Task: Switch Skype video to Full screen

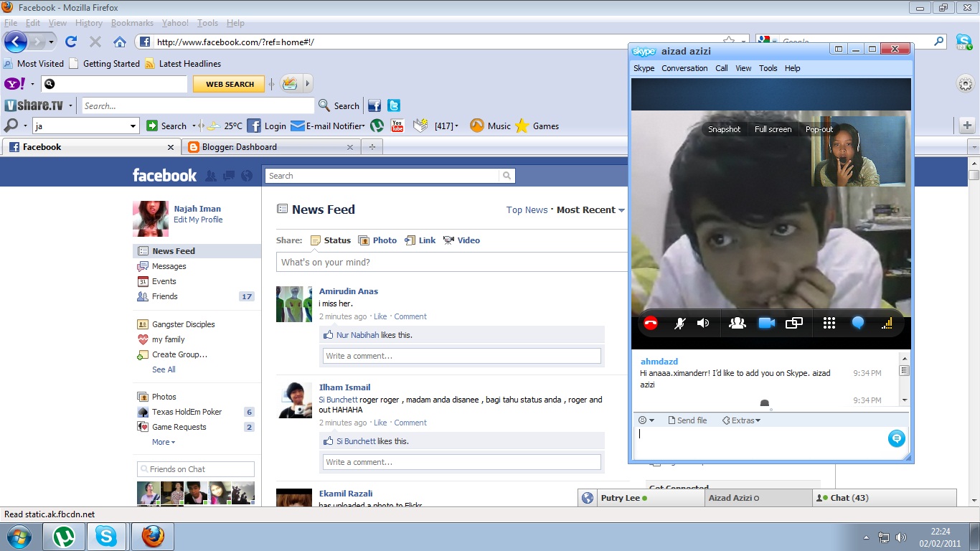Action: 773,129
